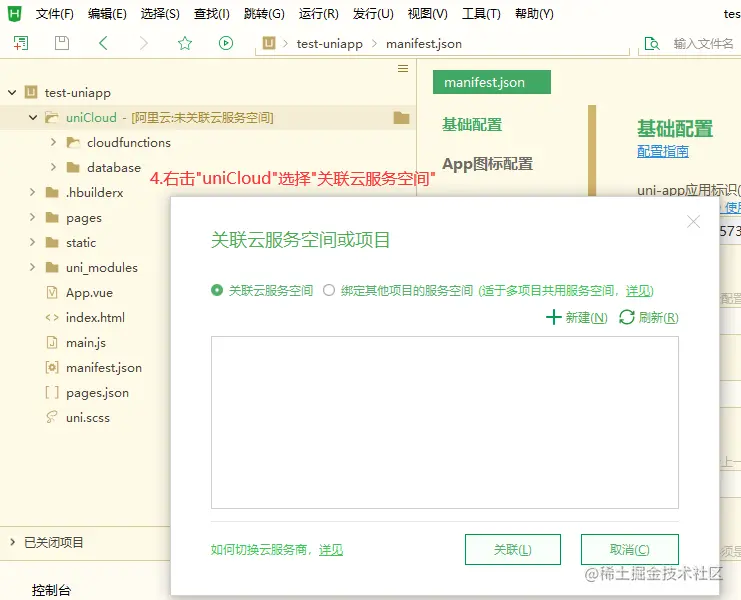Screen dimensions: 741x600
Task: Open the 详见 link in radio option text
Action: click(x=639, y=291)
